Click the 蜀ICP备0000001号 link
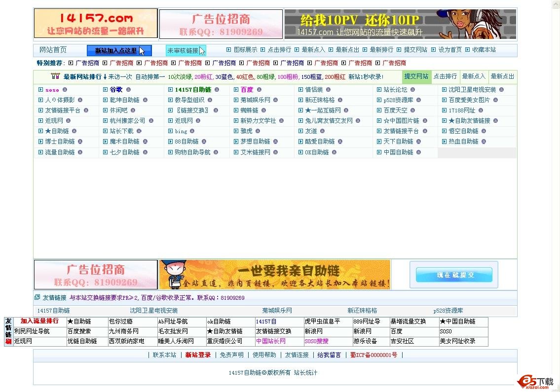The width and height of the screenshot is (560, 392). tap(373, 355)
